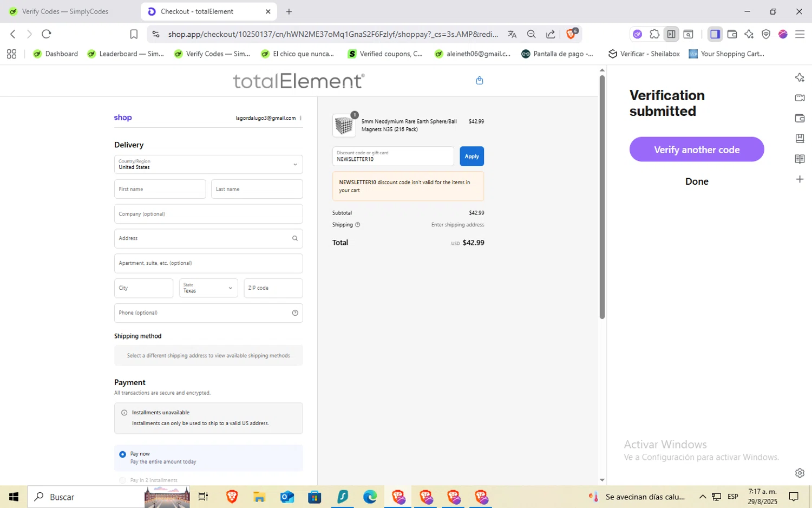The image size is (812, 508).
Task: Open the Pantalla de pago bookmark
Action: (558, 54)
